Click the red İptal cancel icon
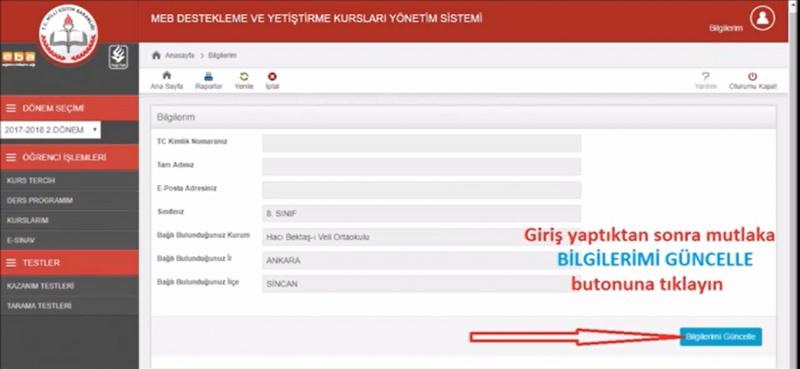This screenshot has height=369, width=800. click(x=272, y=77)
